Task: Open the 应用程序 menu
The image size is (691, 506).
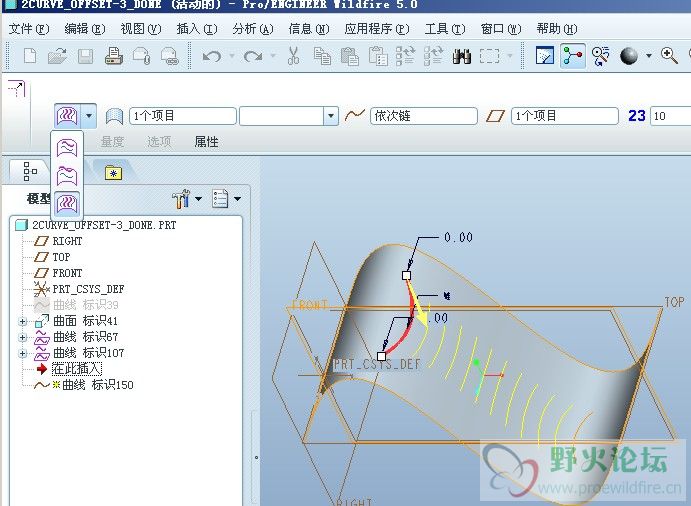Action: [377, 29]
